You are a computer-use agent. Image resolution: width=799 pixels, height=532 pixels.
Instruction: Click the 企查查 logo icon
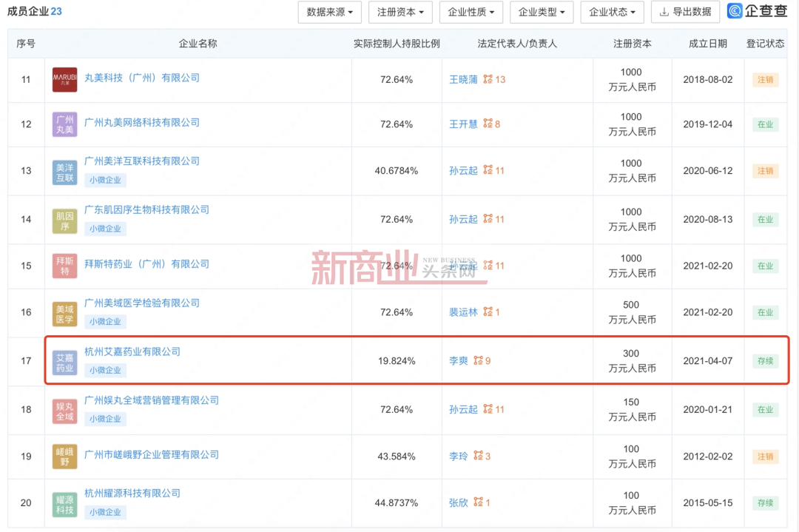pyautogui.click(x=735, y=10)
